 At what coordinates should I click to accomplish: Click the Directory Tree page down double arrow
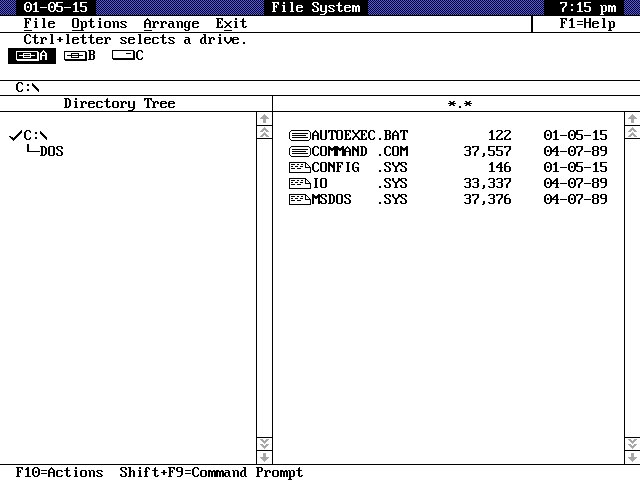264,443
